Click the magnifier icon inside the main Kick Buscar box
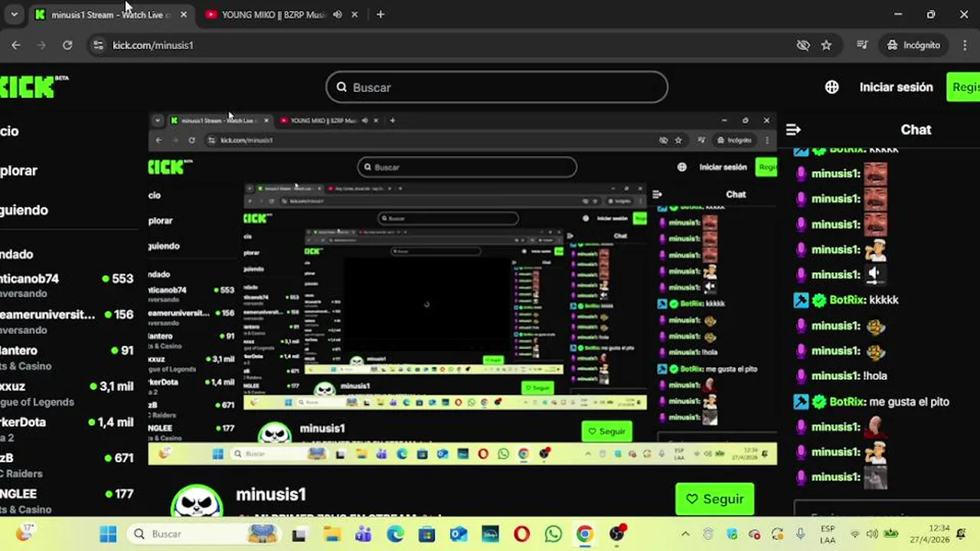This screenshot has height=551, width=980. pyautogui.click(x=342, y=87)
